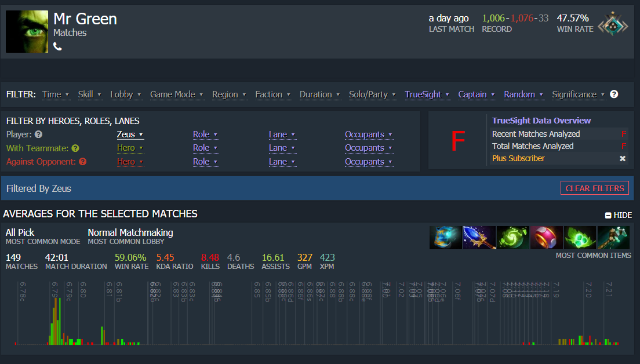Open the Duration filter dropdown
The width and height of the screenshot is (640, 364).
click(x=319, y=94)
